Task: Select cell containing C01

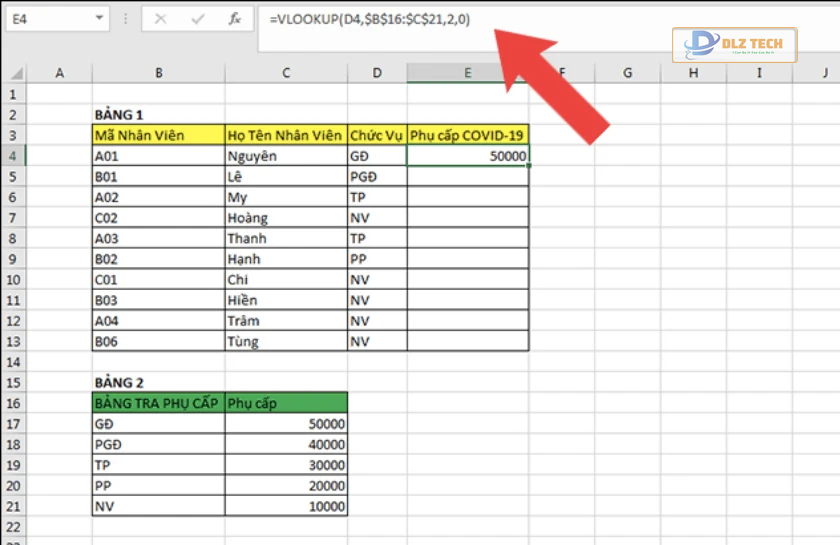Action: pyautogui.click(x=159, y=280)
